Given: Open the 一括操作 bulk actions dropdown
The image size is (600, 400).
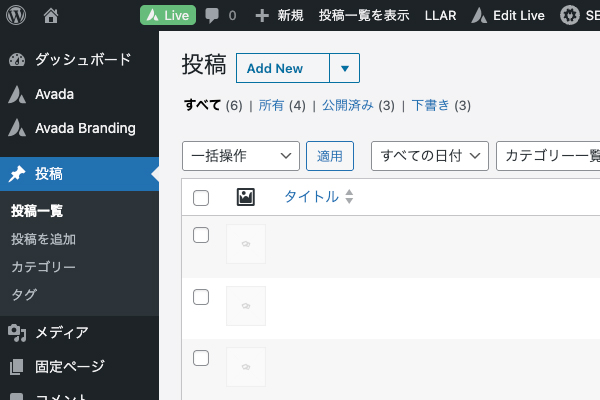Looking at the screenshot, I should coord(241,156).
